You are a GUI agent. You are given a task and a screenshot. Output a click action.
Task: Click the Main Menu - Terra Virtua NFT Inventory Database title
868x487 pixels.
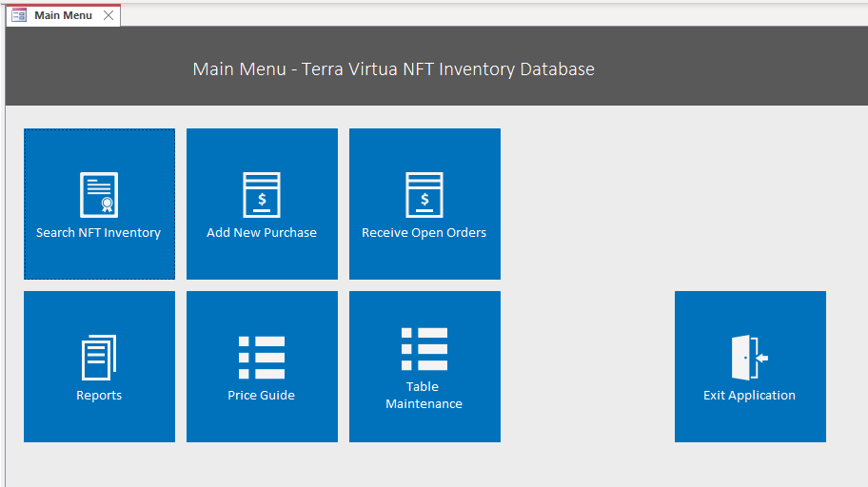click(x=394, y=68)
